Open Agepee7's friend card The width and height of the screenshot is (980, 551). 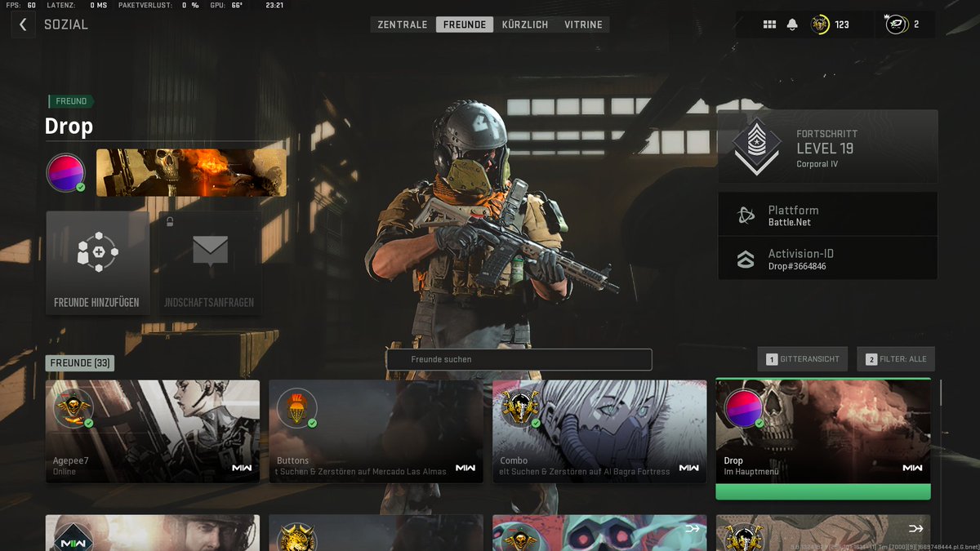153,431
